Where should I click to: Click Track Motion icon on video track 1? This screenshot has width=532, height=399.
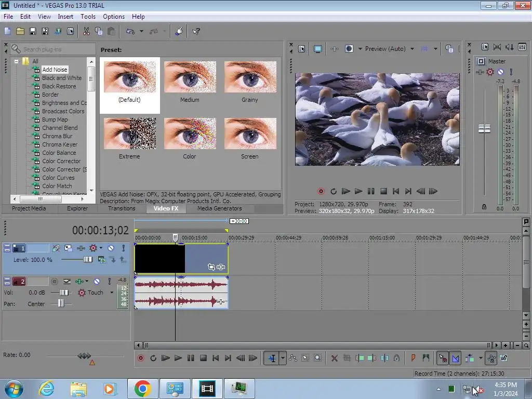click(x=68, y=248)
